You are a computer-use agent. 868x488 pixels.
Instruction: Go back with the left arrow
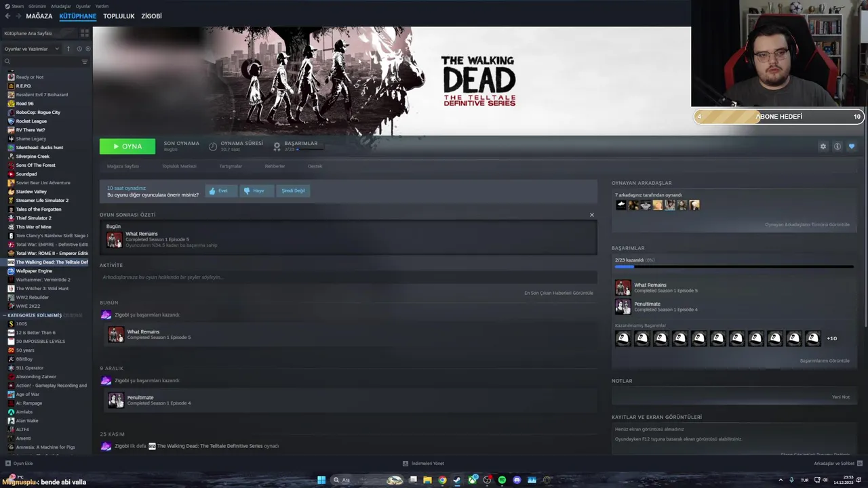(x=8, y=16)
